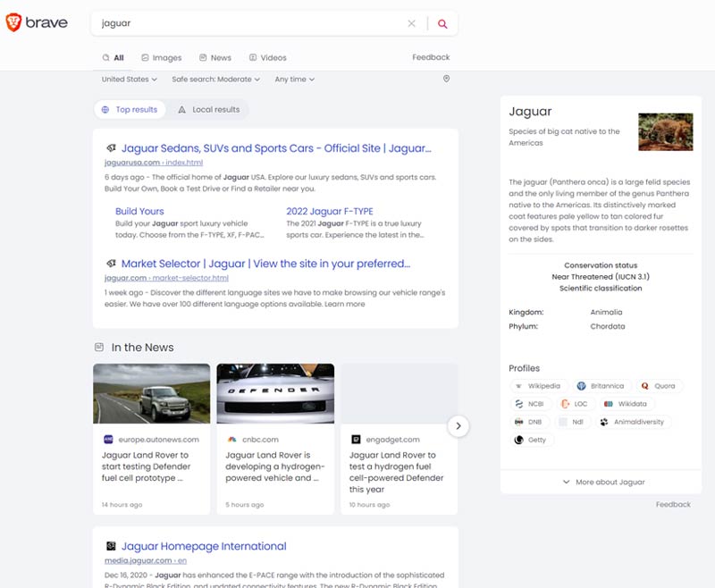Click the location pin icon on filter bar
Screen dimensions: 715x588
click(447, 79)
